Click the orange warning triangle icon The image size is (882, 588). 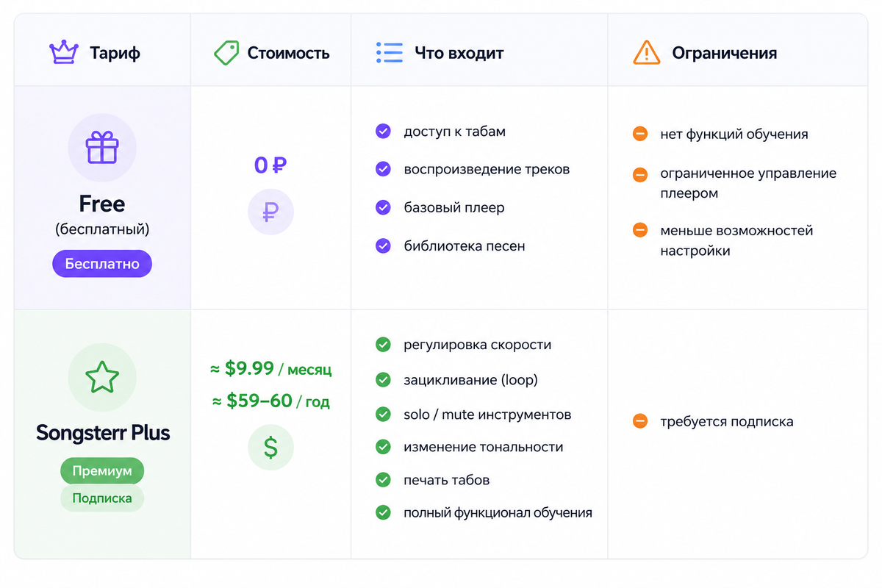point(647,52)
